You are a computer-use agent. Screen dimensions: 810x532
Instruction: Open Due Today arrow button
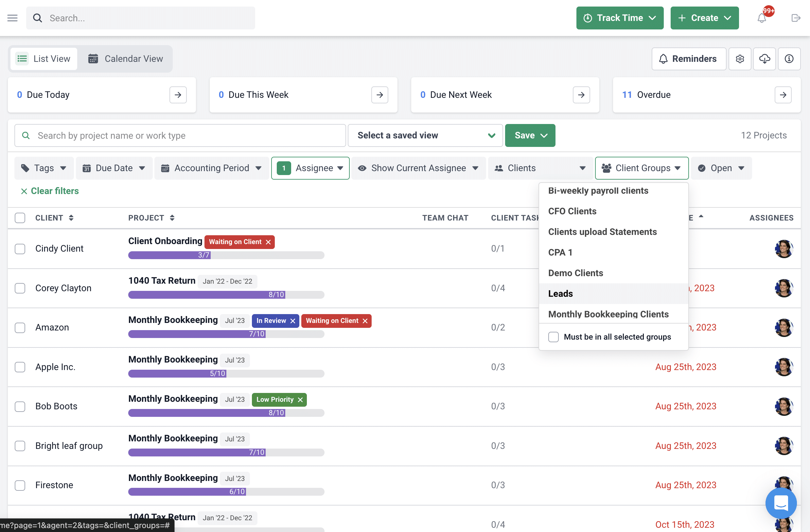[178, 95]
